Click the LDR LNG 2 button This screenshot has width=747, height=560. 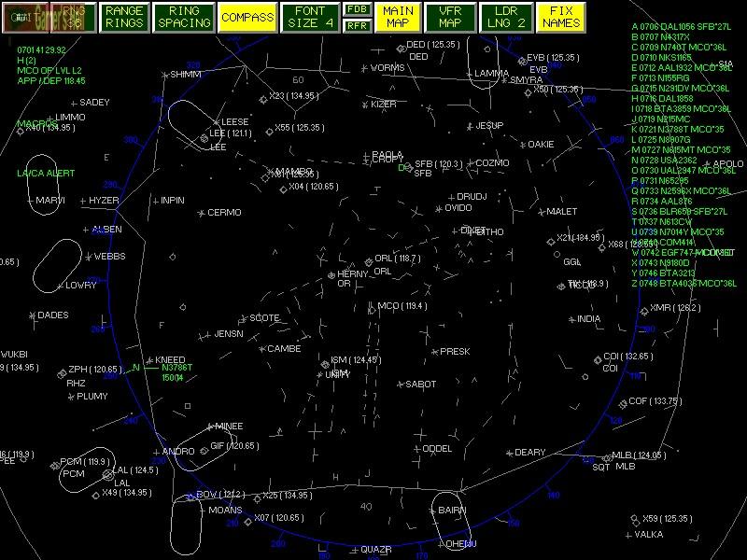coord(506,17)
